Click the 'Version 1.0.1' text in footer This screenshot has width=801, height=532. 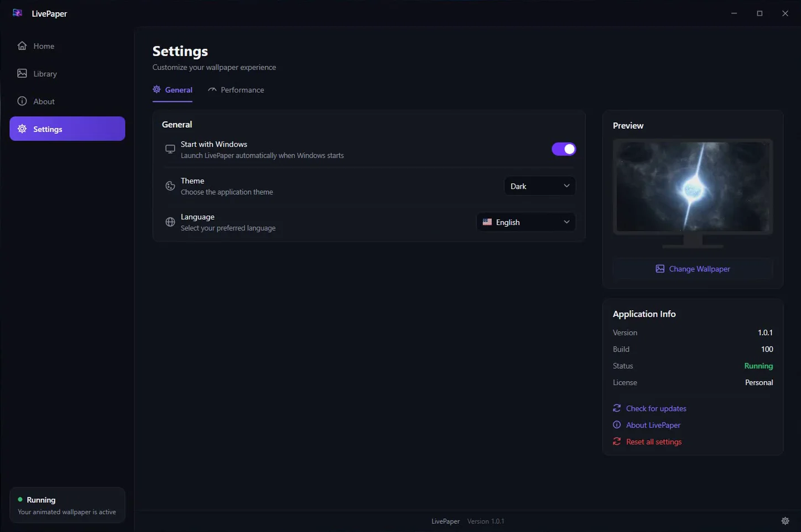pos(486,521)
